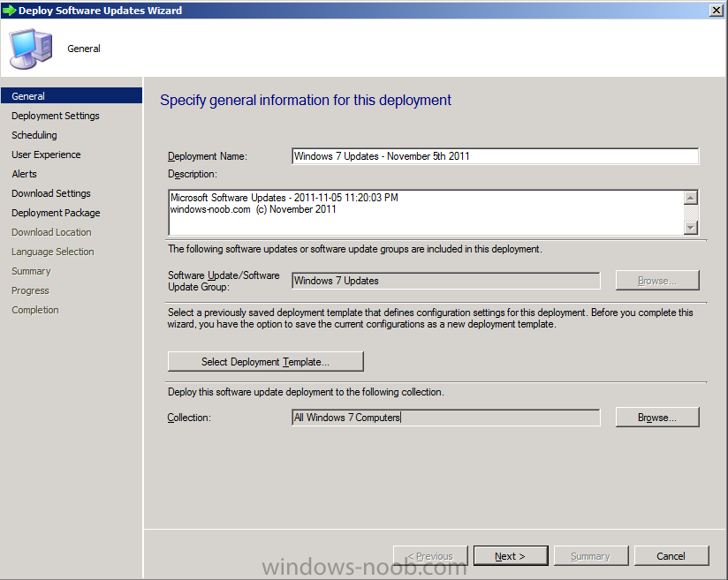Click the Collection text field

(445, 418)
